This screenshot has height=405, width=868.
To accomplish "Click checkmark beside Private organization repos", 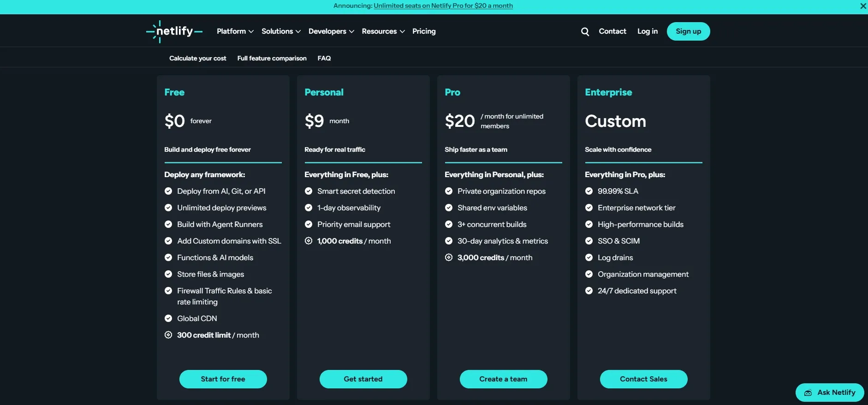I will 449,191.
